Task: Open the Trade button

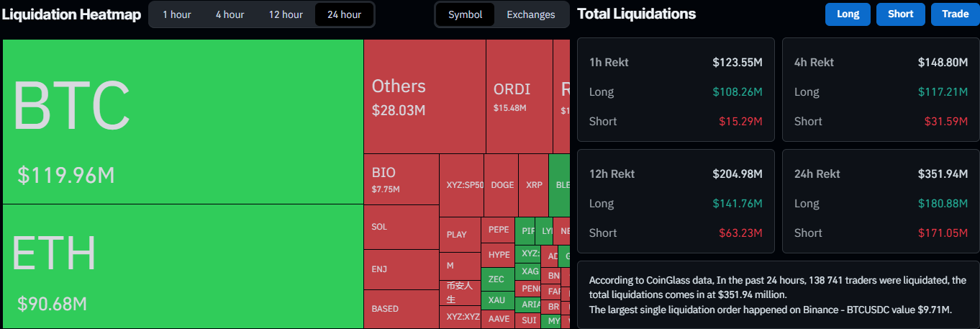Action: [955, 14]
